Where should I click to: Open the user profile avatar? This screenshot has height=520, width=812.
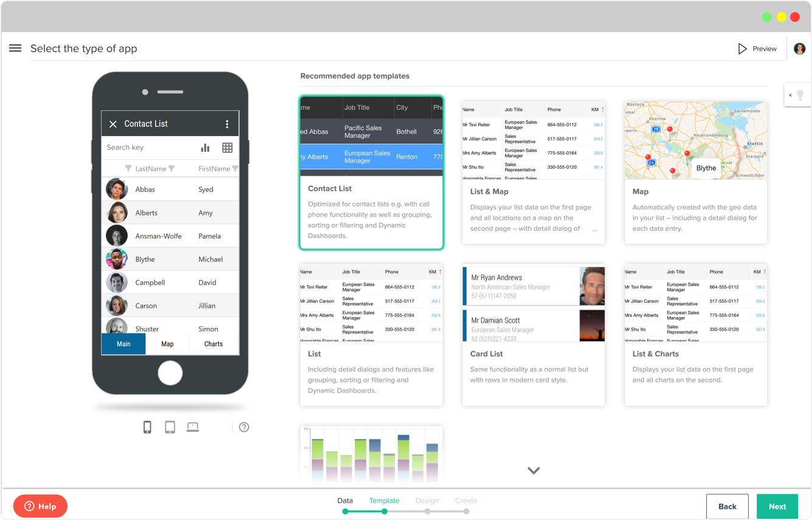(799, 49)
